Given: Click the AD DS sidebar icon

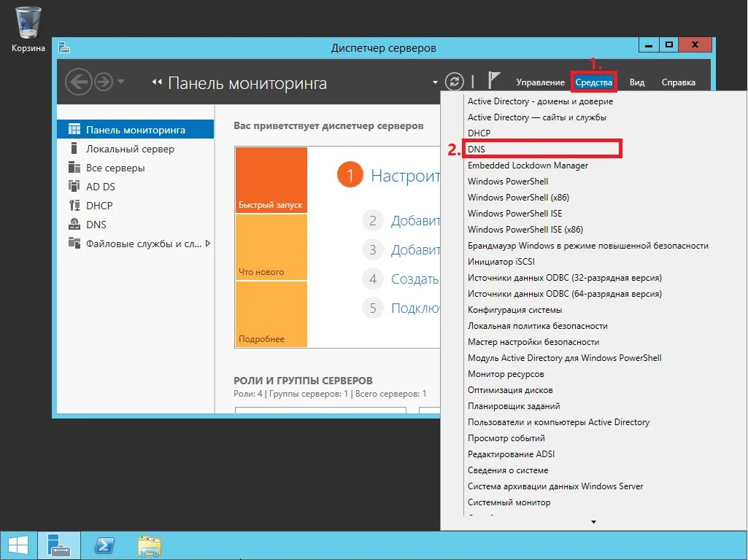Looking at the screenshot, I should [74, 187].
